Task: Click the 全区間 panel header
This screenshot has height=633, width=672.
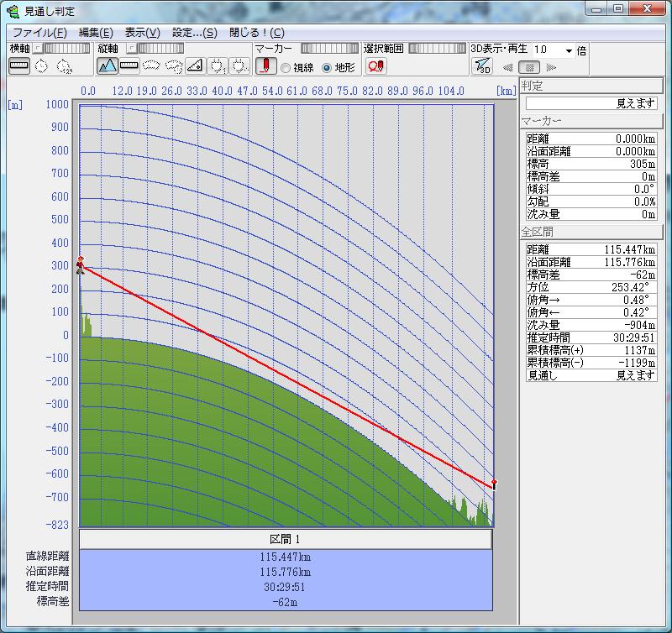Action: 591,232
